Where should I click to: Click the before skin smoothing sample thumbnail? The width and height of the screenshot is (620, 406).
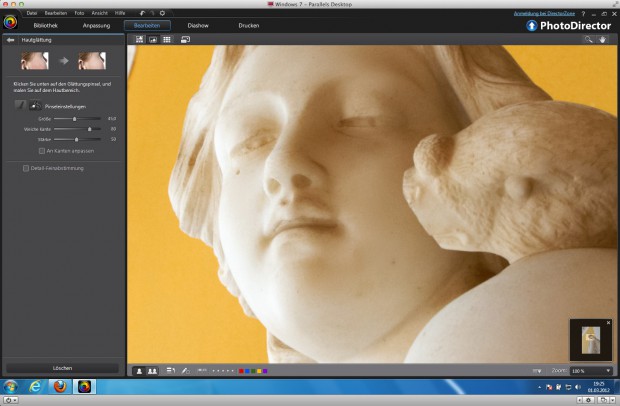[35, 60]
